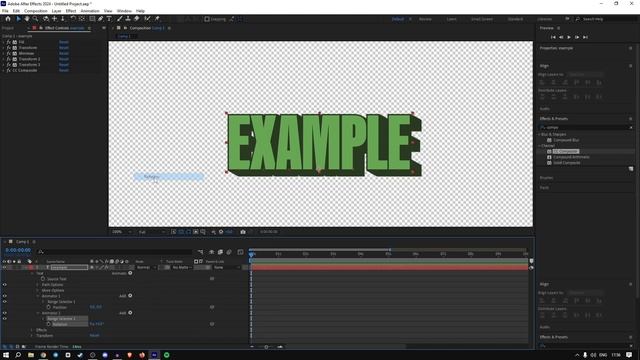Reset the Fill effect

click(64, 42)
